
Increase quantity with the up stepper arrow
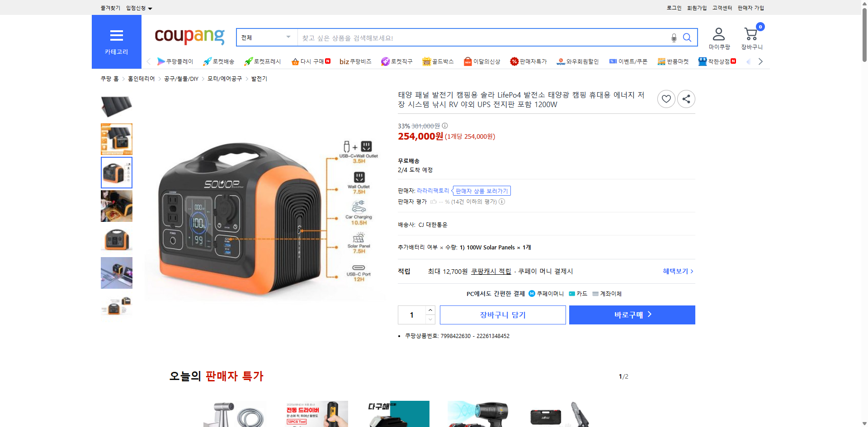coord(430,309)
